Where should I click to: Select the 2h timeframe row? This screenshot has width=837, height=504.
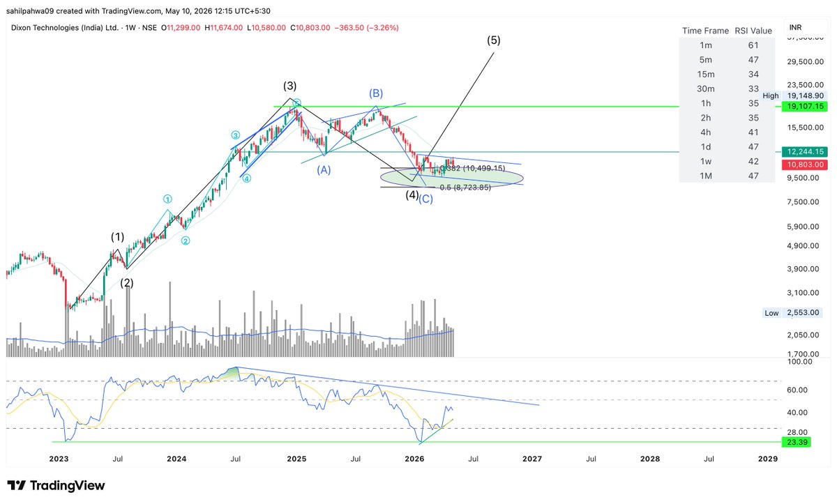point(727,118)
